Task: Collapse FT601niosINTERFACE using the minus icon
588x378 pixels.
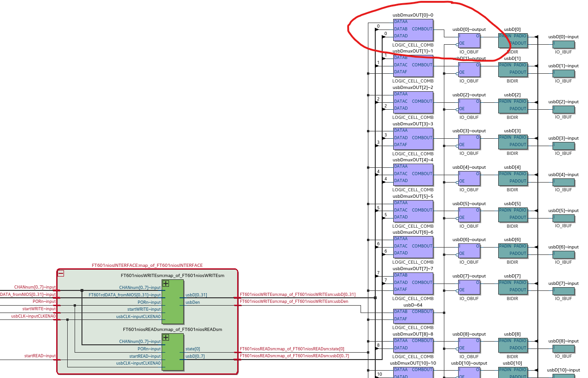Action: pos(61,273)
